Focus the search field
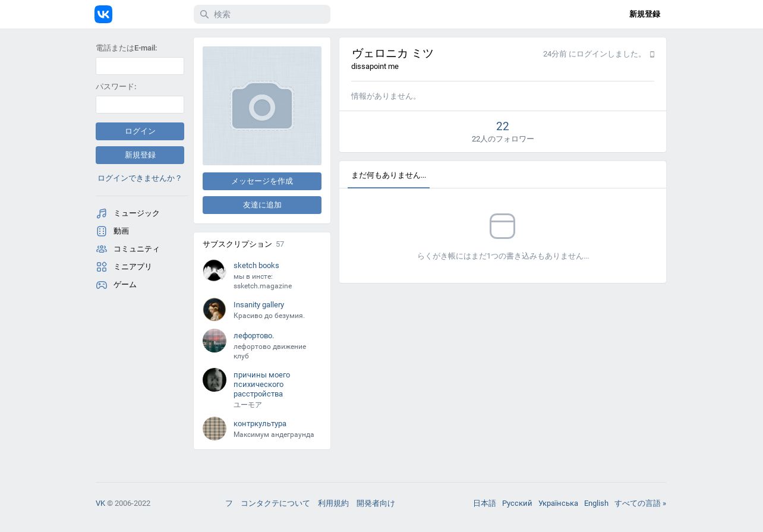The height and width of the screenshot is (532, 763). pyautogui.click(x=262, y=14)
